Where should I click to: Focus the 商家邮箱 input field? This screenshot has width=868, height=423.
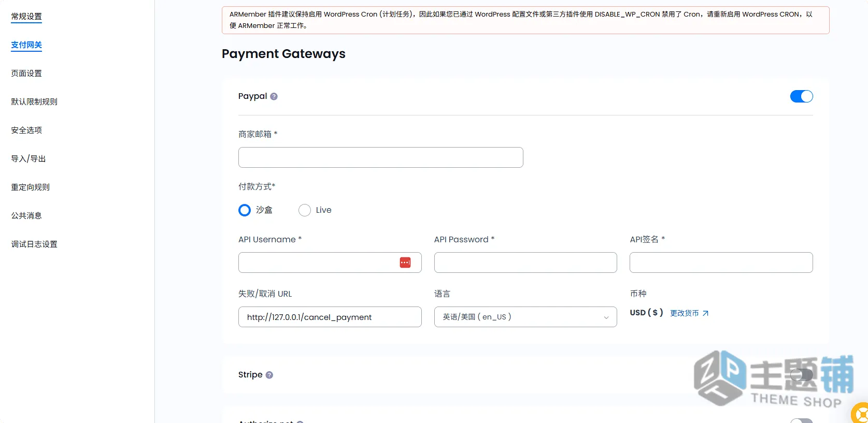(381, 157)
